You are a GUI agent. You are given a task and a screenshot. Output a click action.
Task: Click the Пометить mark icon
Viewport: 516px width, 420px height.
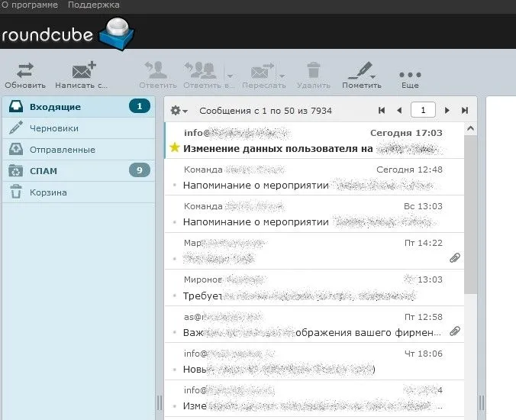click(356, 72)
